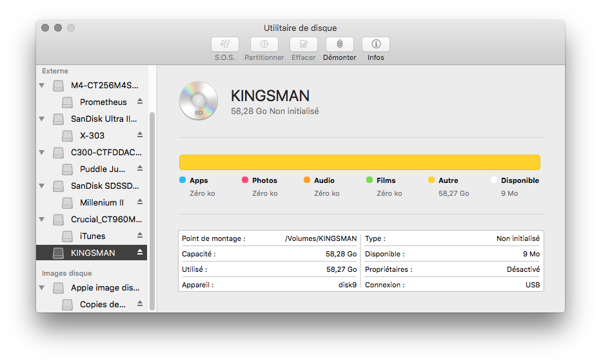
Task: Click the /Volumes/KINGSMAN mount point value
Action: click(321, 238)
